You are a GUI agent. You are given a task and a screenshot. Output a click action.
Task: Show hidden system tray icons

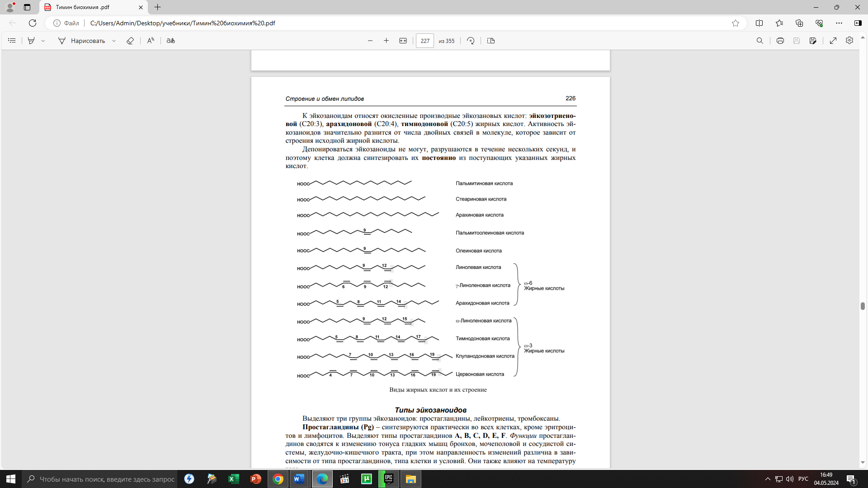tap(768, 479)
